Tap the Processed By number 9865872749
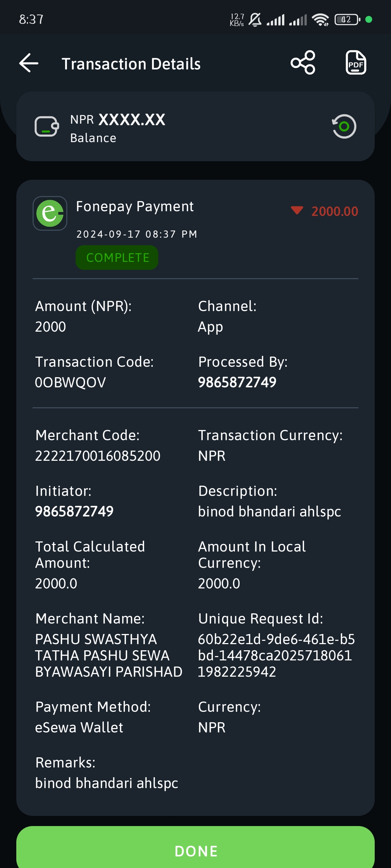The height and width of the screenshot is (868, 391). tap(237, 382)
